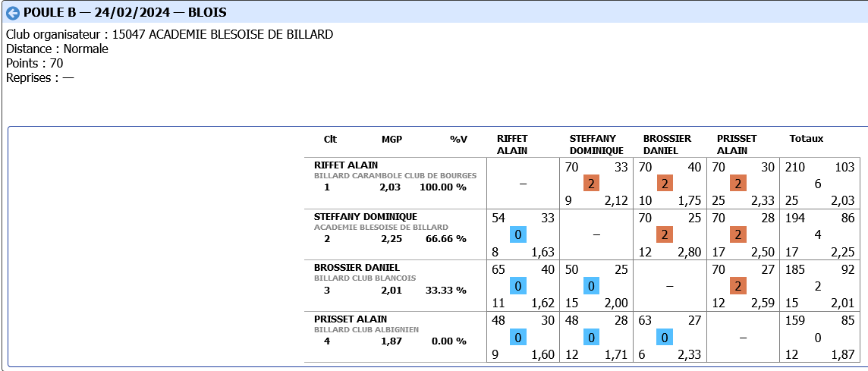
Task: Click total points 185 in Totaux
Action: click(794, 269)
